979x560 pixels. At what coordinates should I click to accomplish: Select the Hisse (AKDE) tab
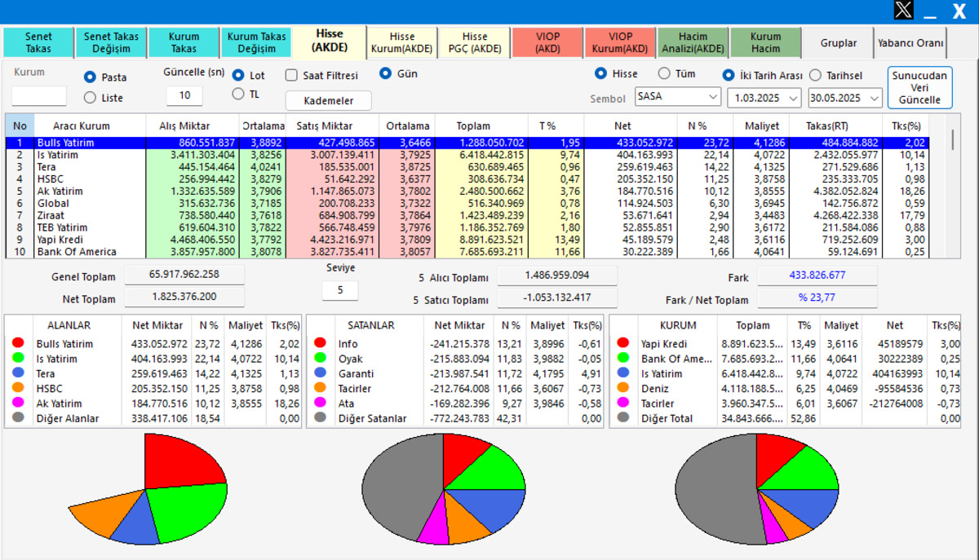(x=329, y=42)
